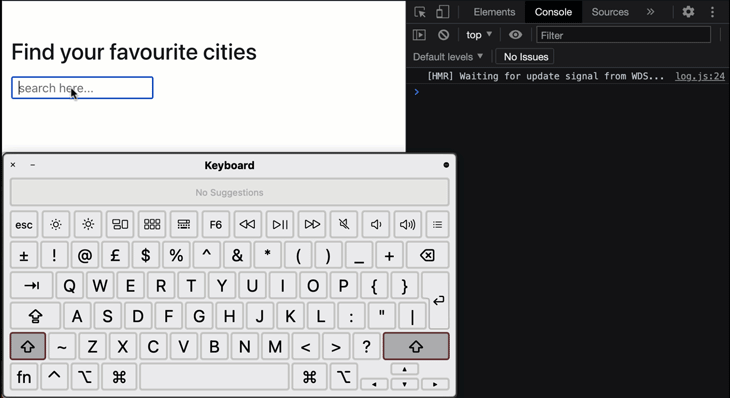Click the No Suggestions bar
730x398 pixels.
click(230, 192)
